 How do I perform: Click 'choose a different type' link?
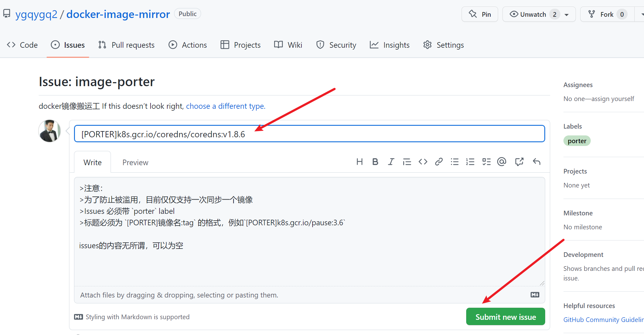(226, 106)
